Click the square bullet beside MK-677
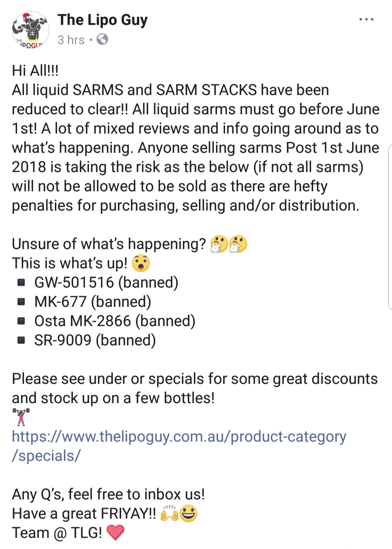The width and height of the screenshot is (392, 549). pyautogui.click(x=21, y=302)
